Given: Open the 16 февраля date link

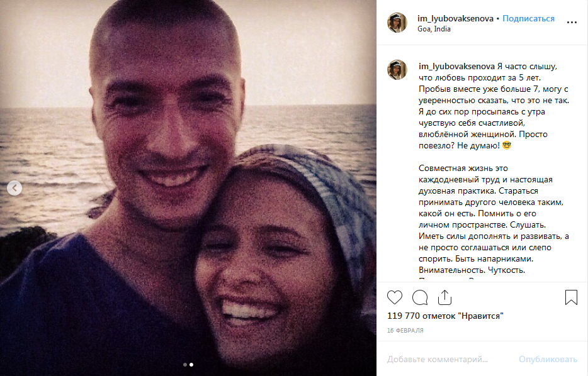Looking at the screenshot, I should 405,330.
